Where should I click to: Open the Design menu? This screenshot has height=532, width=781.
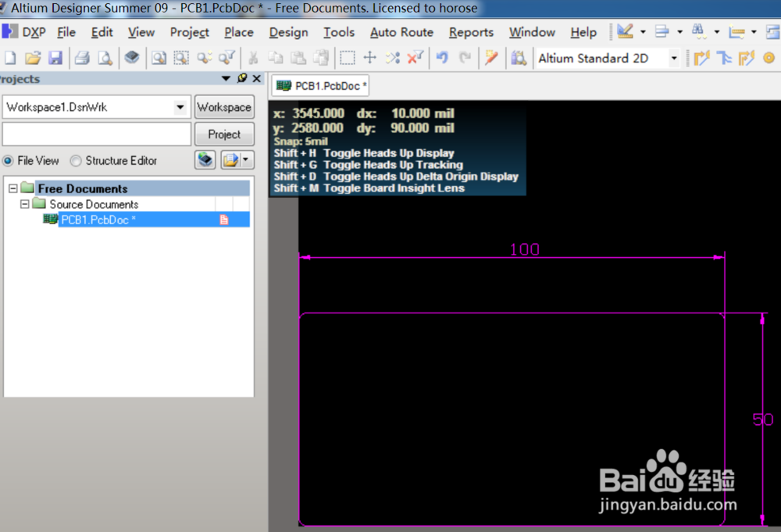click(288, 32)
